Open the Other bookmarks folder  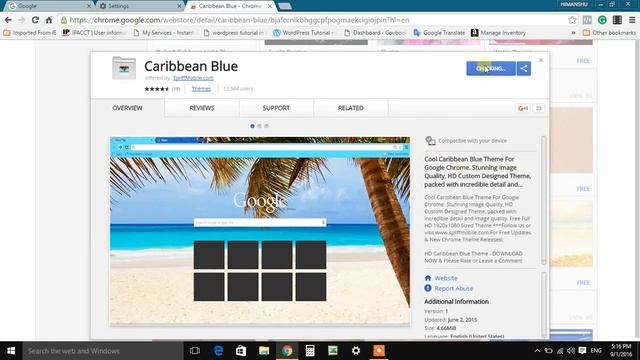pos(609,33)
